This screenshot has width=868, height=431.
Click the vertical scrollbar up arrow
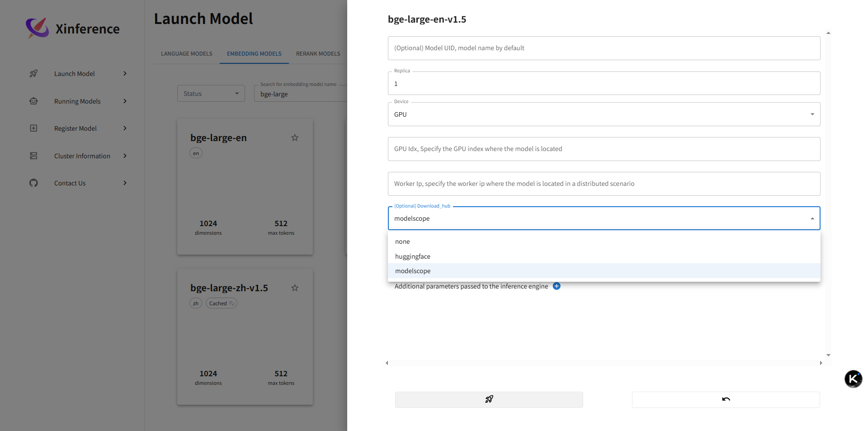tap(828, 33)
